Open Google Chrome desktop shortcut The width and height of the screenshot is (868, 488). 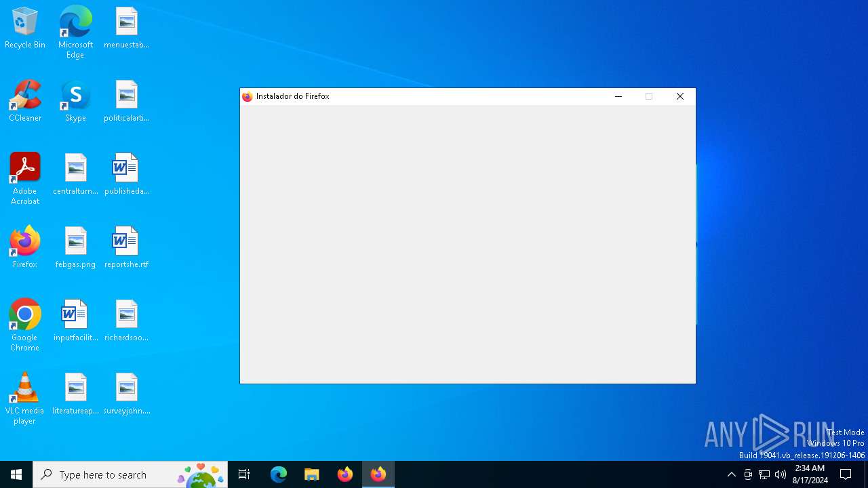tap(25, 325)
